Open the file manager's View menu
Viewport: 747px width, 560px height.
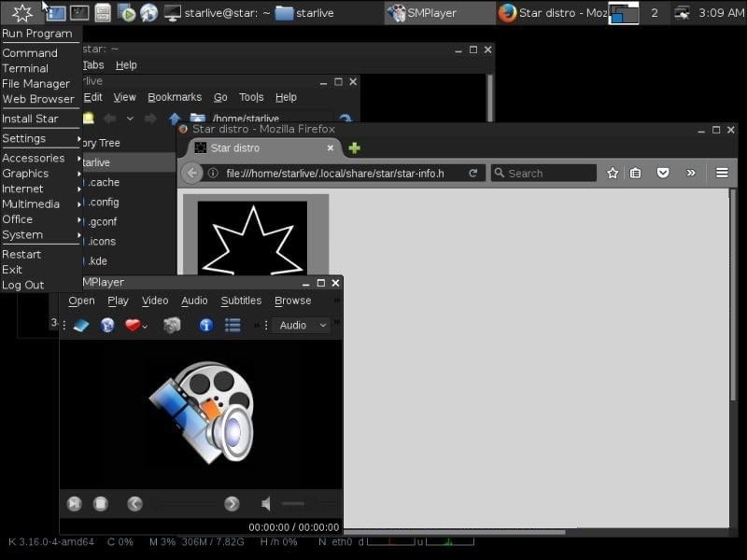(x=124, y=97)
